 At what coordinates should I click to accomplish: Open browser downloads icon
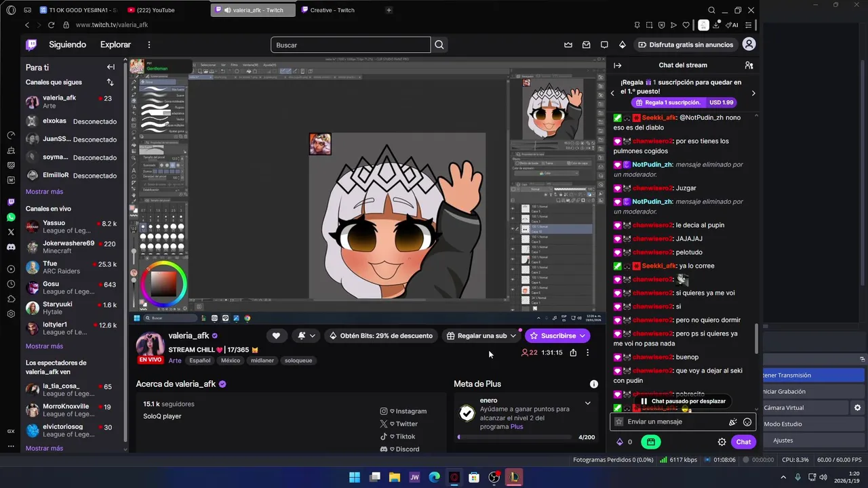(716, 25)
